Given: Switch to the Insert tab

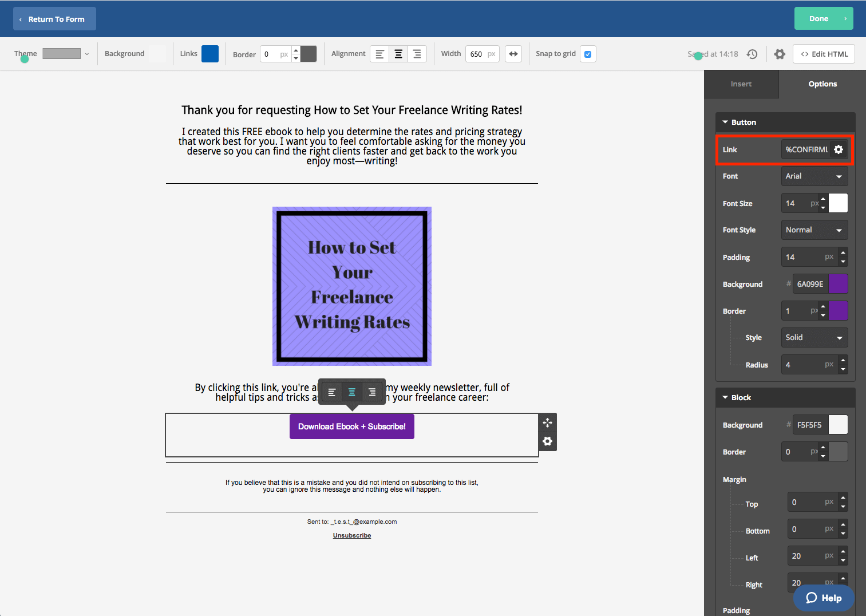Looking at the screenshot, I should [x=741, y=84].
